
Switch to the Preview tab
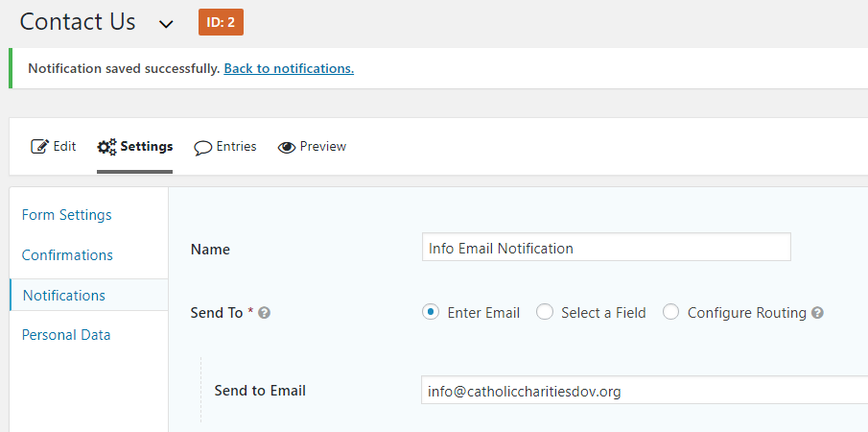coord(322,147)
